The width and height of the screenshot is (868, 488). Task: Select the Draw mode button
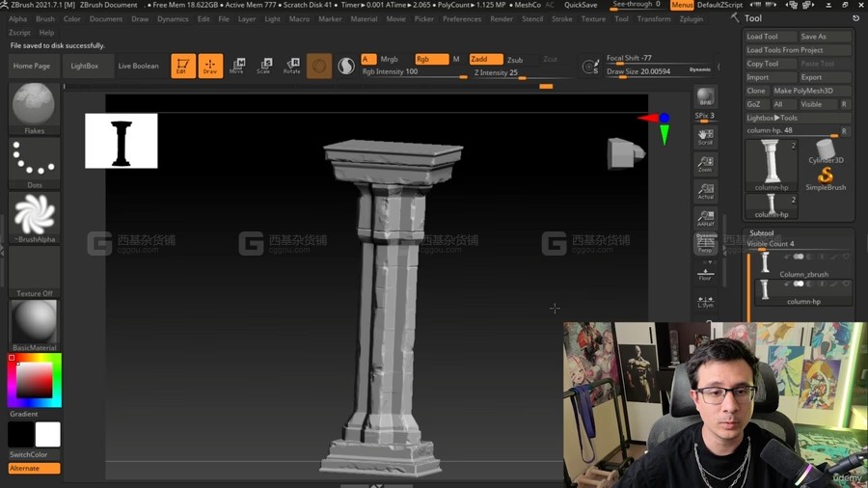coord(210,66)
